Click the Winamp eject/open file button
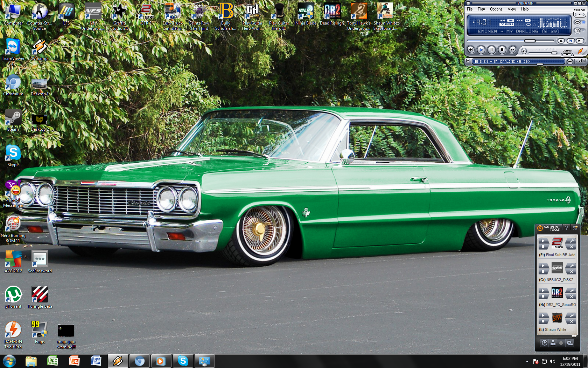This screenshot has width=588, height=368. [x=561, y=41]
